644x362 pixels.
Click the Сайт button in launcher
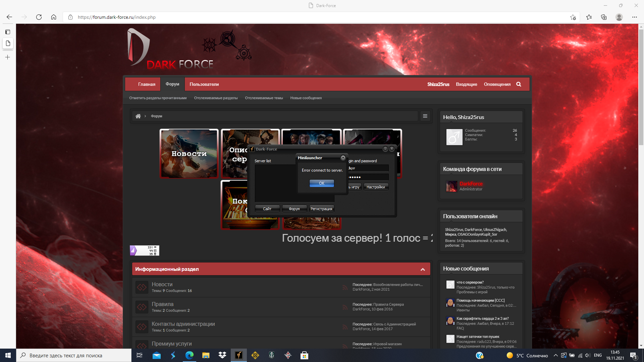[267, 209]
